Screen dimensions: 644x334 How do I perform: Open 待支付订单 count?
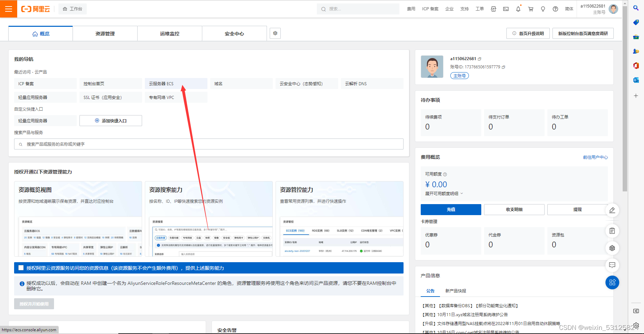click(x=491, y=127)
